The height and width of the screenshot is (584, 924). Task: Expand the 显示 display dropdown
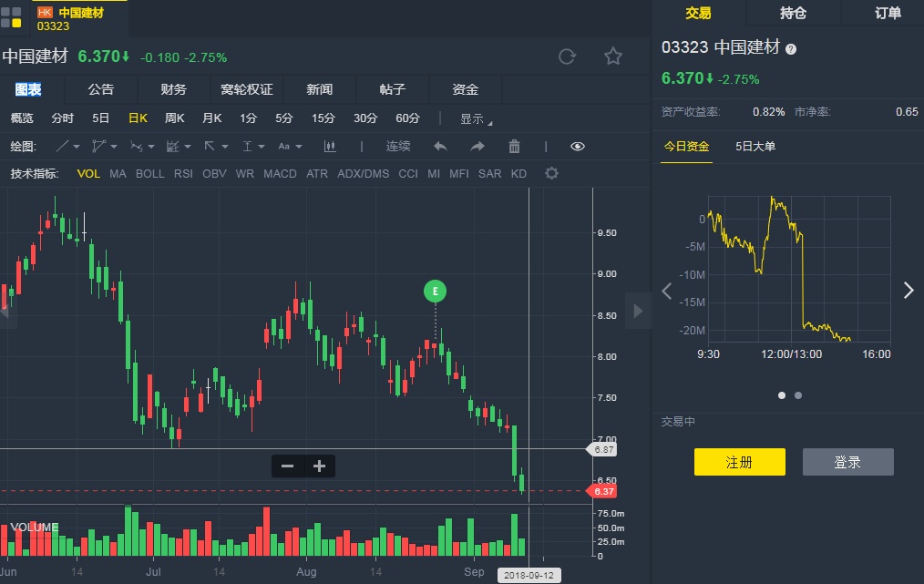tap(476, 118)
